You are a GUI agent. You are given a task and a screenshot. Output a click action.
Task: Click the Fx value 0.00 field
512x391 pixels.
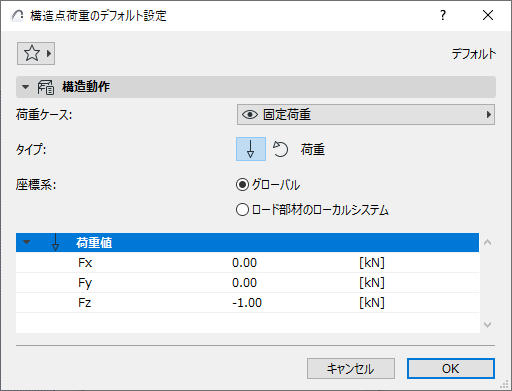point(244,263)
